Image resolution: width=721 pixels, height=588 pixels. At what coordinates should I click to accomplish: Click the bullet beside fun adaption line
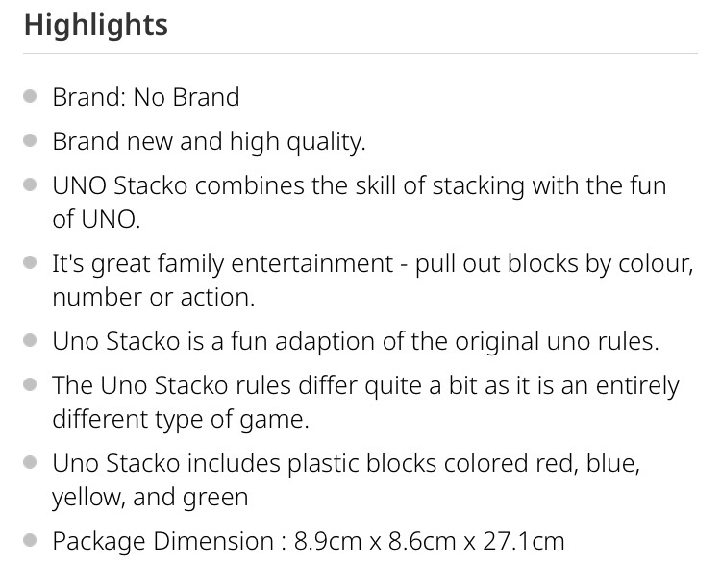tap(30, 341)
